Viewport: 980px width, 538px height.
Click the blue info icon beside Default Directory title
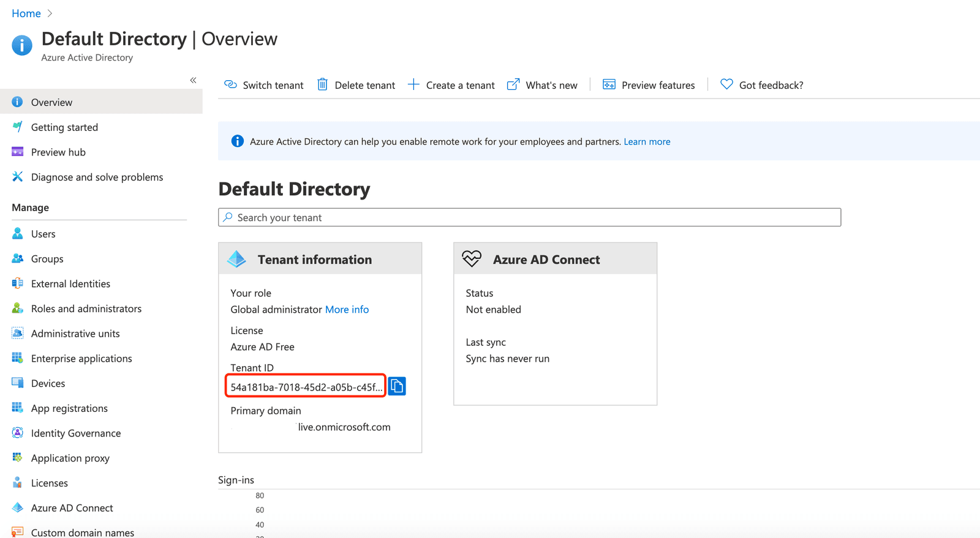coord(22,45)
